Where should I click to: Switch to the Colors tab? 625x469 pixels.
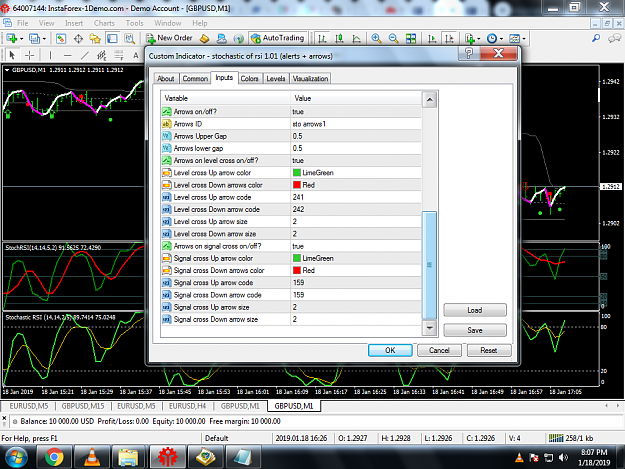tap(250, 78)
